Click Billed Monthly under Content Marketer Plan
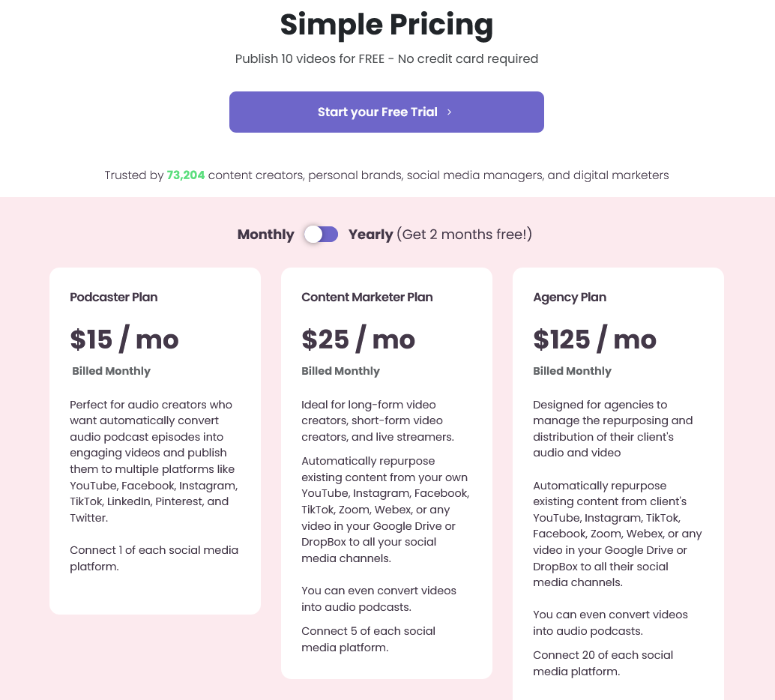The height and width of the screenshot is (700, 775). click(340, 371)
